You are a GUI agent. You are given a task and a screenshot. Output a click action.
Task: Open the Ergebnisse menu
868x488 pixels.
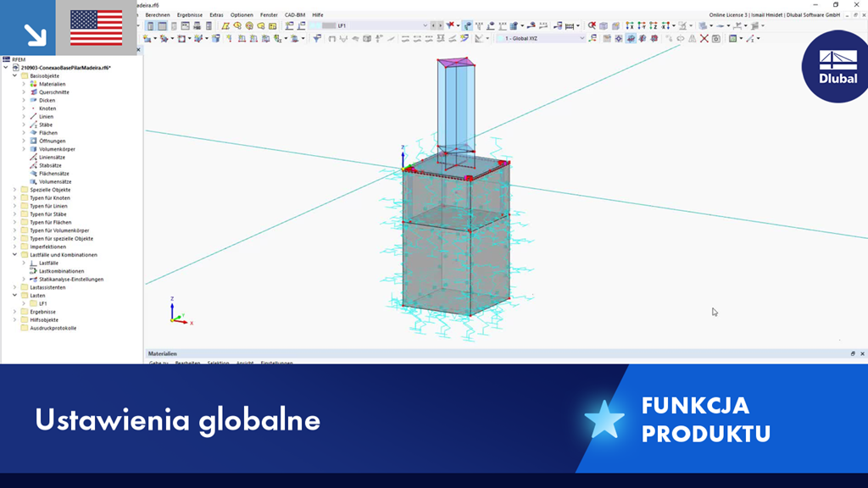[x=189, y=15]
